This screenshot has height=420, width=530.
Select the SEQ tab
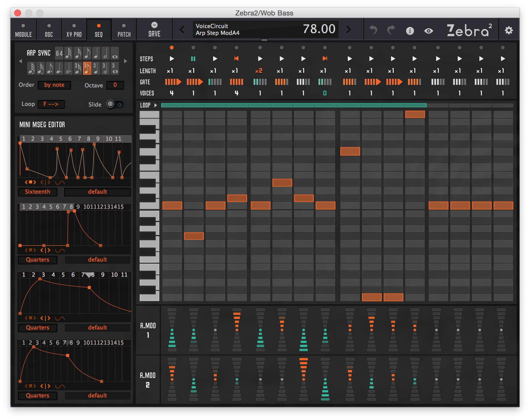pyautogui.click(x=99, y=30)
